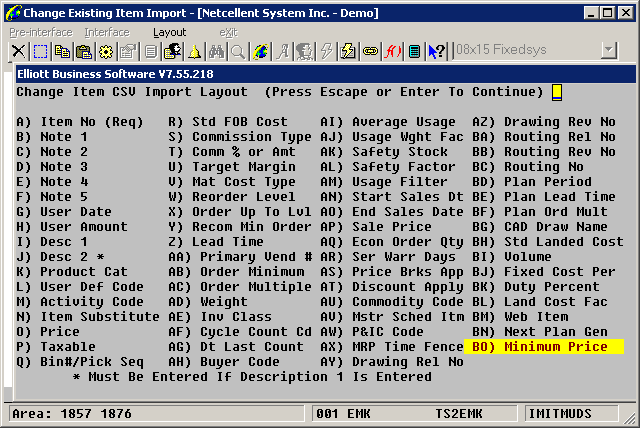Open the Interface menu
640x428 pixels.
click(x=107, y=32)
